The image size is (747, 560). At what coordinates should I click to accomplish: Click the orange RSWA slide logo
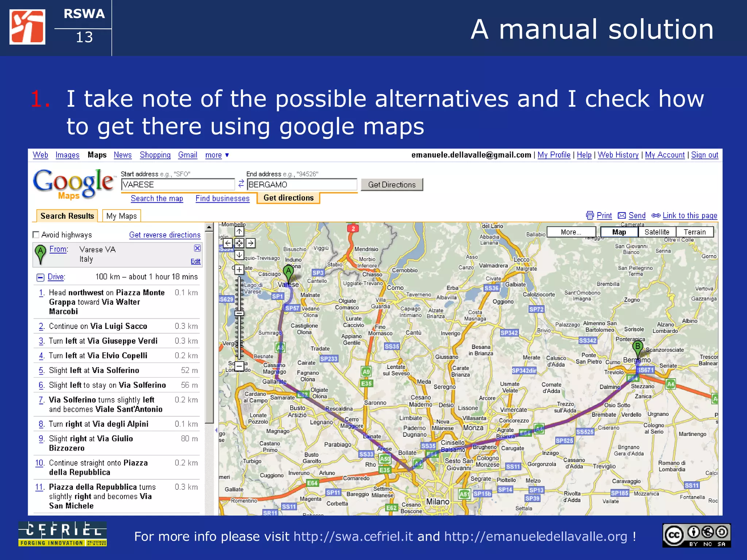pyautogui.click(x=27, y=27)
